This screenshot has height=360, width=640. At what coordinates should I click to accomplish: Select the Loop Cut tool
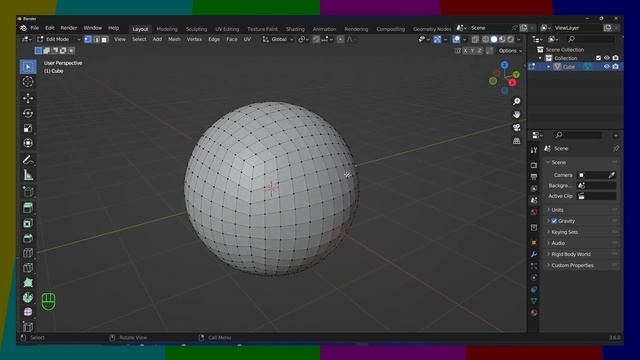[x=28, y=253]
